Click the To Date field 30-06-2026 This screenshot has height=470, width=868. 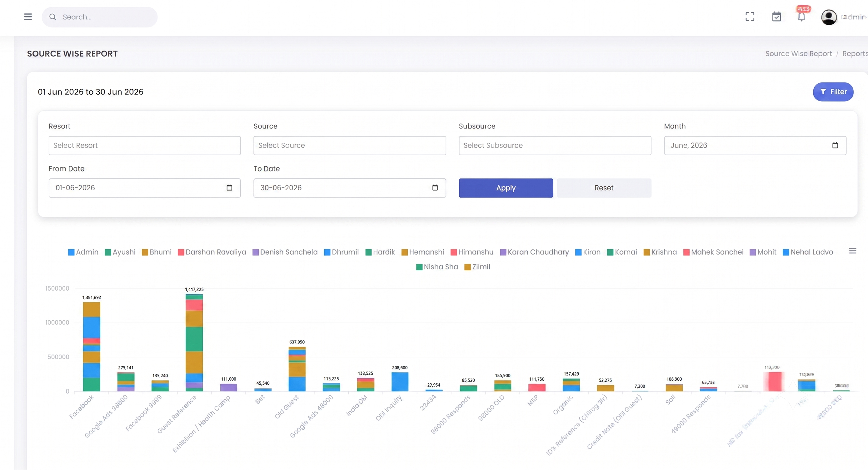[x=350, y=188]
